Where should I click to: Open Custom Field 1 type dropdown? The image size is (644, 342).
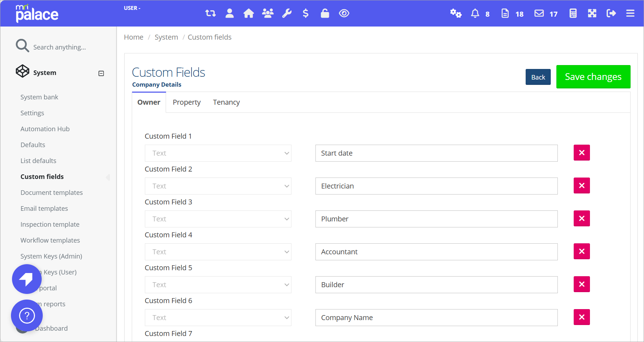[x=218, y=153]
